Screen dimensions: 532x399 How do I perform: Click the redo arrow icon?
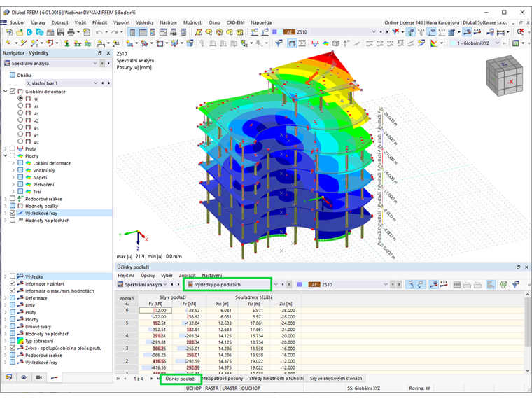point(114,32)
